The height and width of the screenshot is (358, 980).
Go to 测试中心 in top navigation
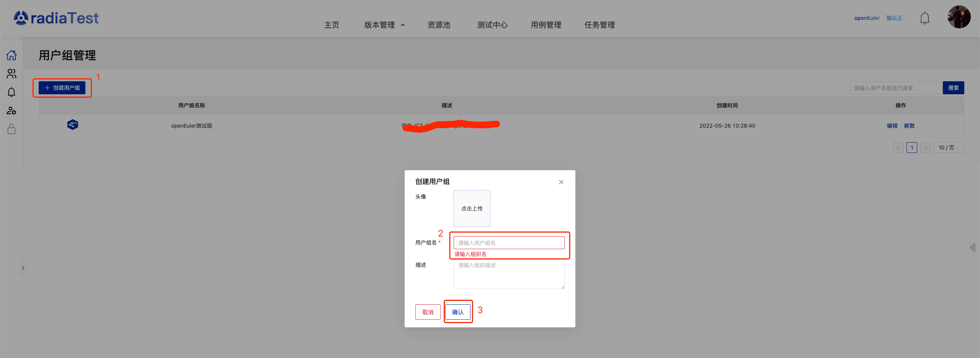pos(492,25)
